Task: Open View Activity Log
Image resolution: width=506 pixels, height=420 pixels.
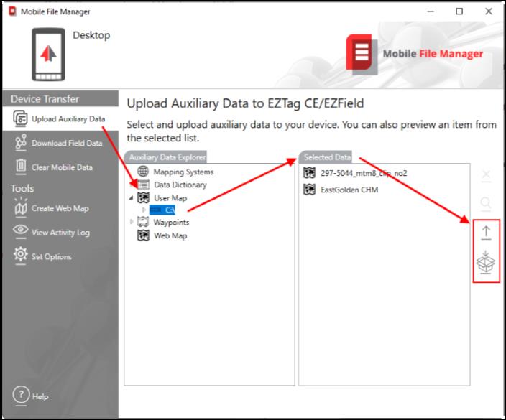Action: click(60, 233)
